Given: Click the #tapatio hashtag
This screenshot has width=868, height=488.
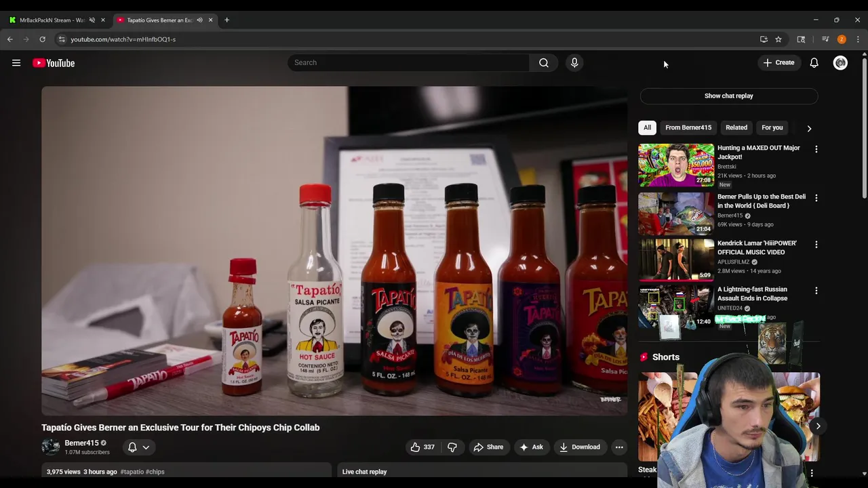Looking at the screenshot, I should pos(132,472).
